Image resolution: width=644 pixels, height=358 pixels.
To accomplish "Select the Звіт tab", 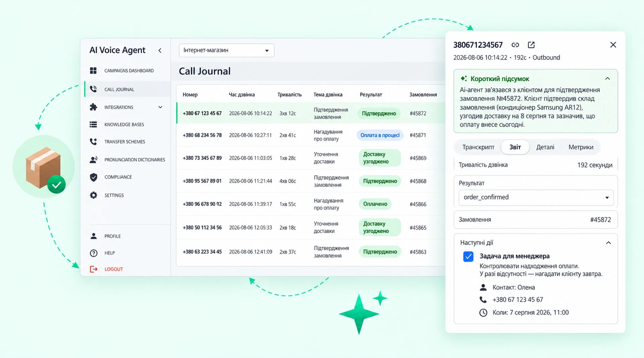I will pos(515,147).
